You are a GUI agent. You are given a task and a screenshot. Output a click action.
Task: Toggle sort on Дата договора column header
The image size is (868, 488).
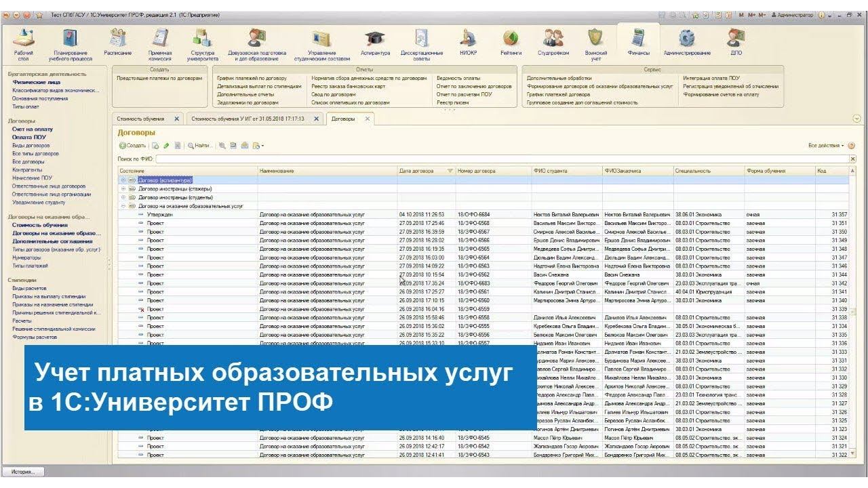[426, 171]
